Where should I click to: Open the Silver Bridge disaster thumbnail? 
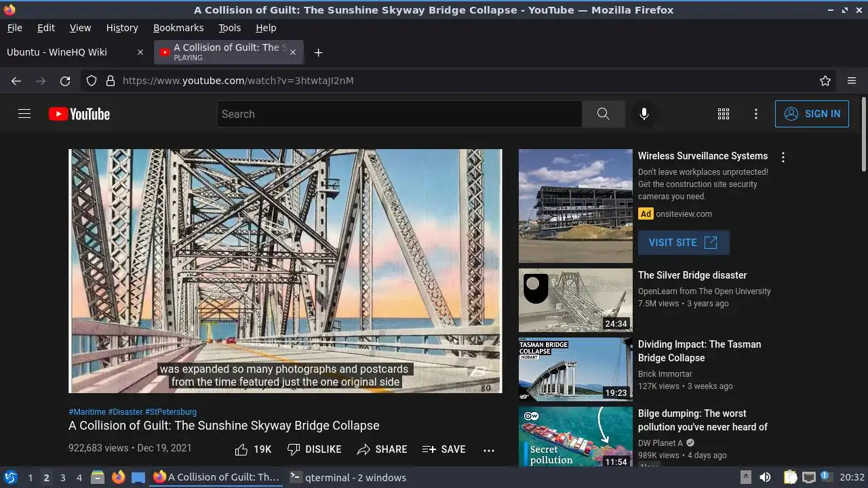pos(575,300)
